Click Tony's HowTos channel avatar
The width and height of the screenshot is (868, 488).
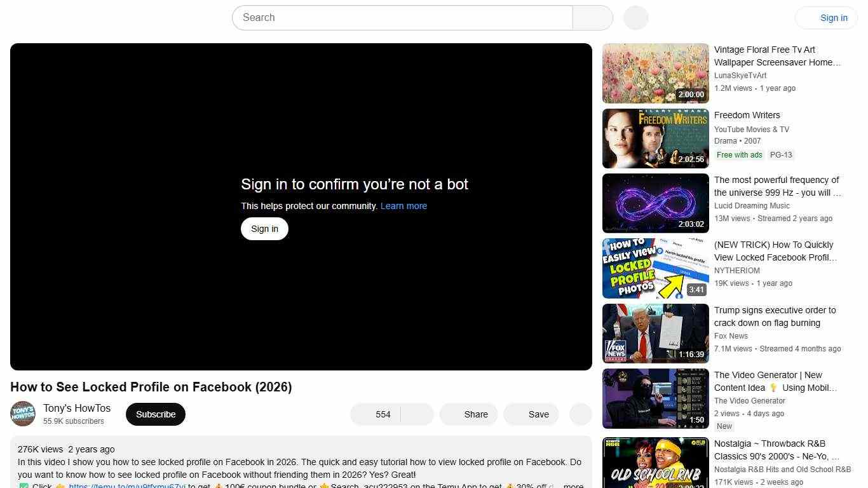(x=22, y=414)
